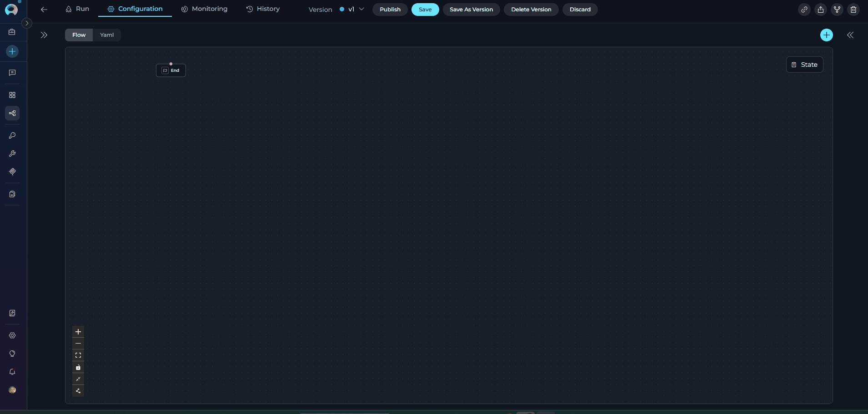Open the search icon in left sidebar
868x414 pixels.
coord(12,135)
